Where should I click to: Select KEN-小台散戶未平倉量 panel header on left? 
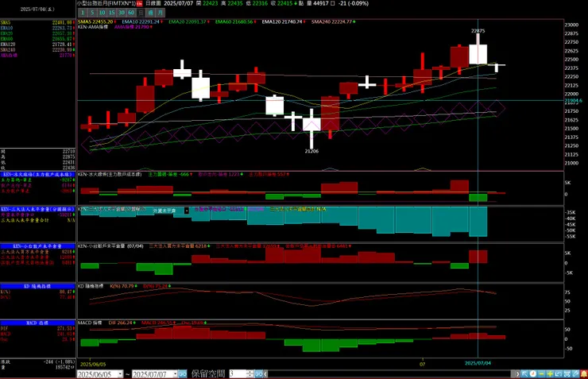coord(37,246)
